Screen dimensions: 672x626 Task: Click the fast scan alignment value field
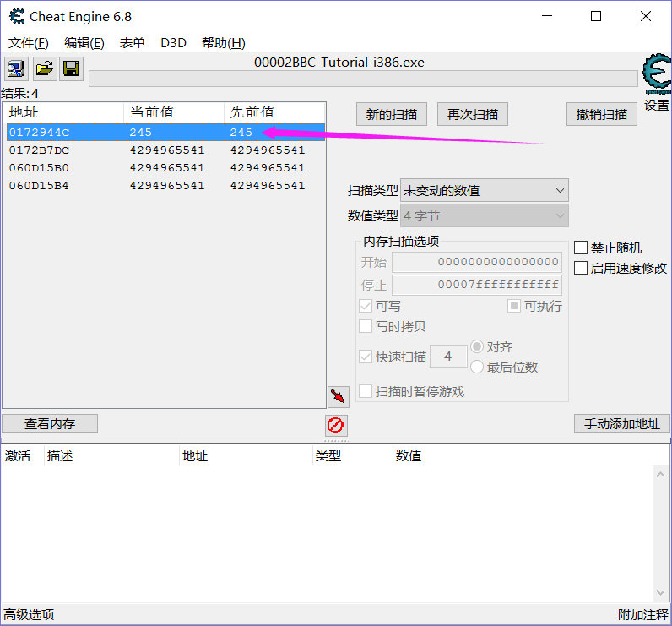pos(448,357)
